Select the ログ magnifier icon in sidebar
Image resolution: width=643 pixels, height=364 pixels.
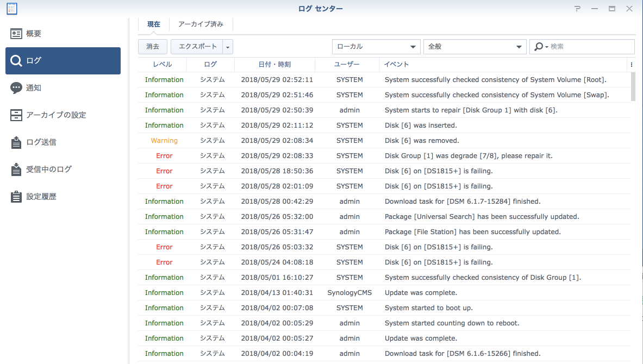click(x=17, y=61)
